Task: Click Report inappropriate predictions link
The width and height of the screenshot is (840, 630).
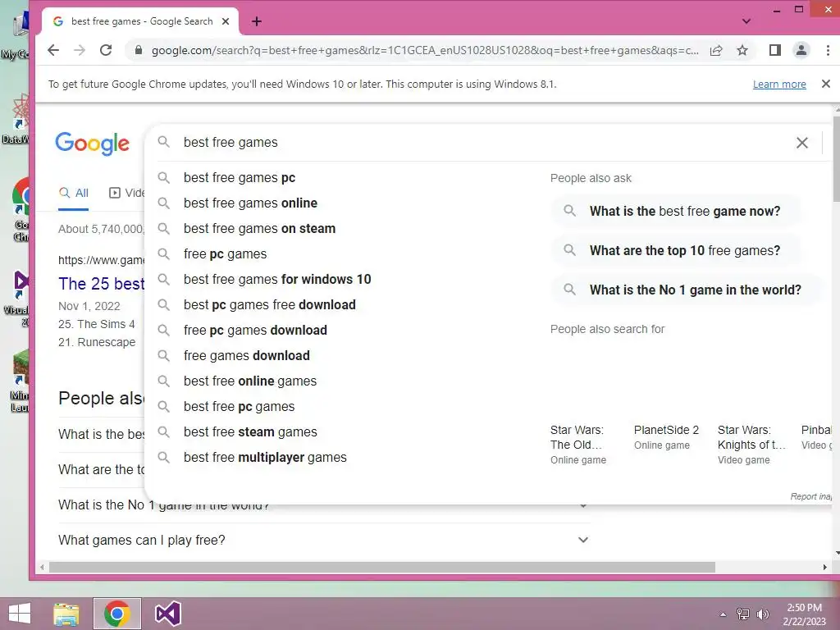Action: (810, 496)
